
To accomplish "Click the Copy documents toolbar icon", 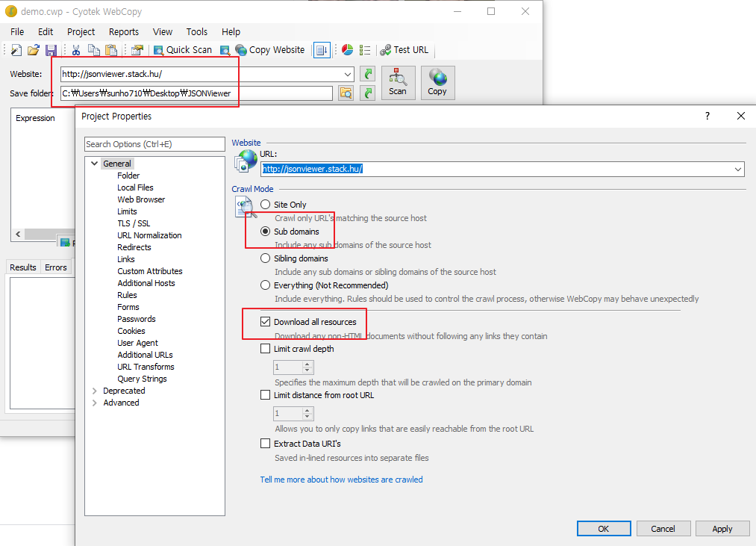I will pos(93,50).
